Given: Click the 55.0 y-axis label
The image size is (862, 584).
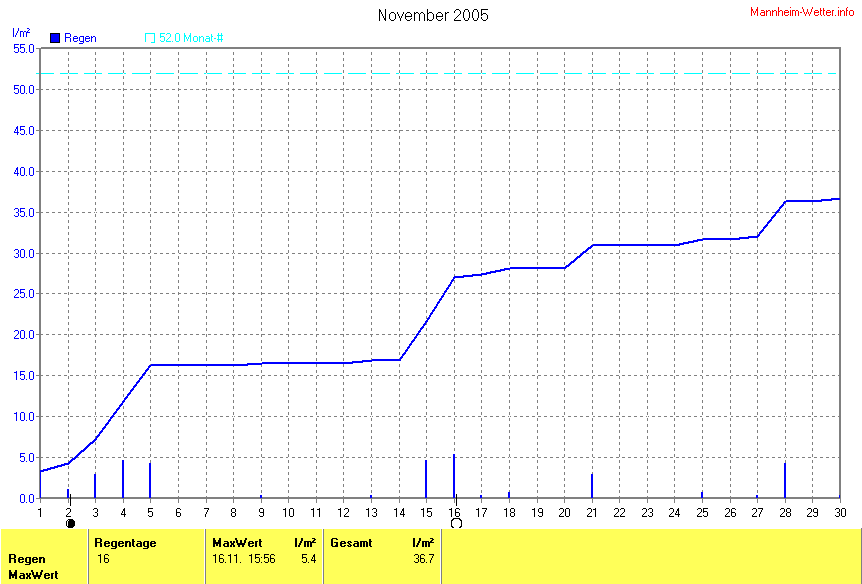Looking at the screenshot, I should click(x=24, y=48).
